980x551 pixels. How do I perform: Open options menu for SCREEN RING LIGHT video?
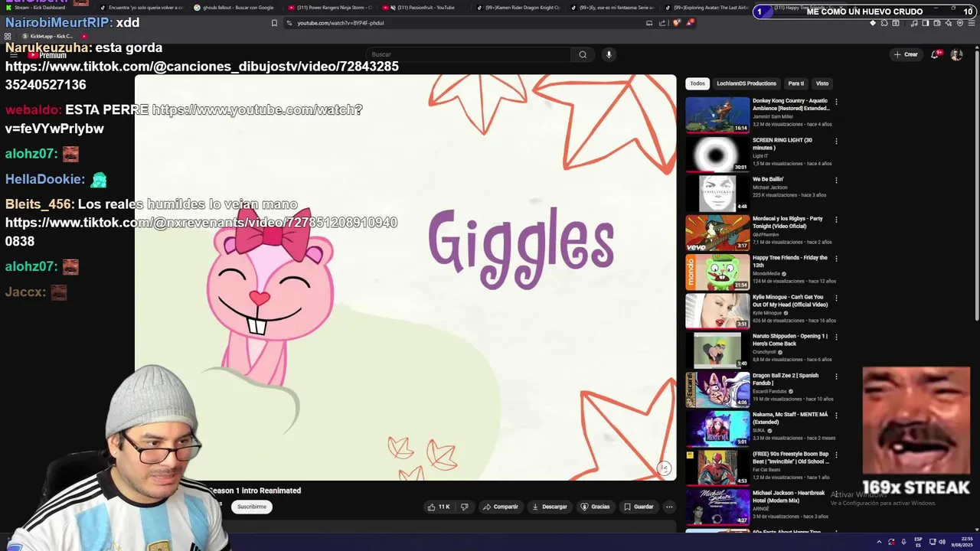[836, 141]
